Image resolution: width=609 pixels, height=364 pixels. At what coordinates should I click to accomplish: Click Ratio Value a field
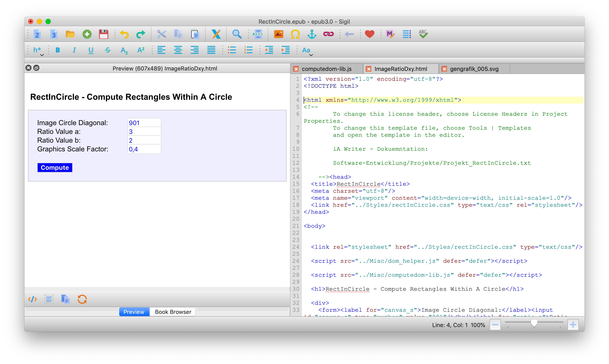click(x=144, y=131)
